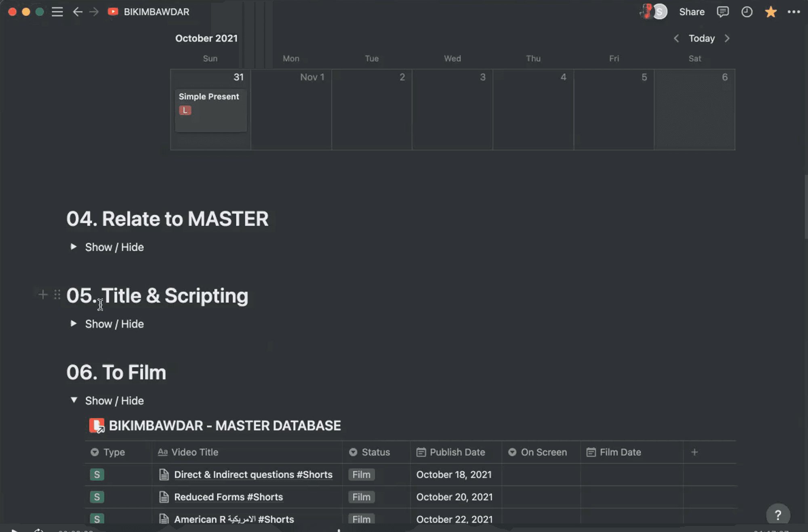Go to the previous calendar month arrow
The image size is (808, 532).
point(676,38)
